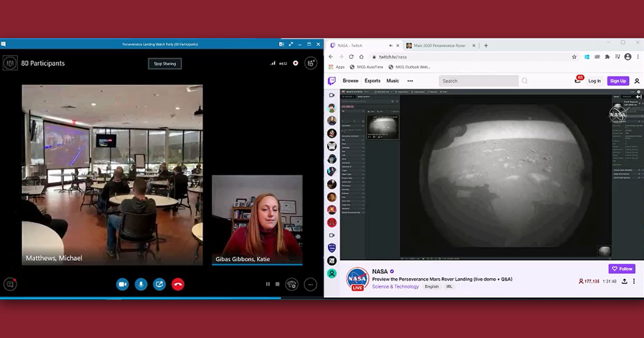Open the NASA channel avatar
Viewport: 644px width, 338px height.
(x=357, y=279)
